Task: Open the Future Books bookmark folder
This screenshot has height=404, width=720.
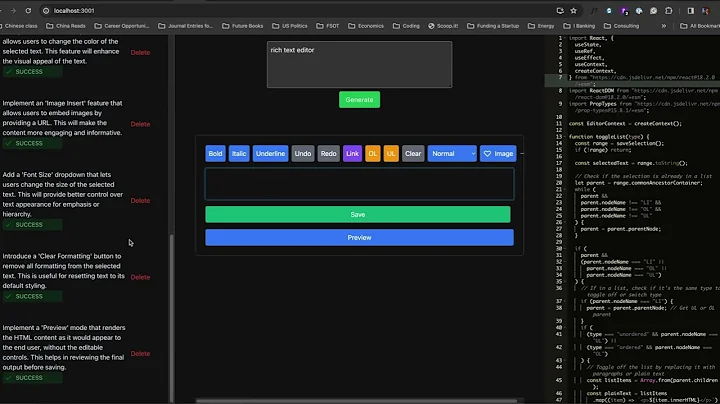Action: 243,26
